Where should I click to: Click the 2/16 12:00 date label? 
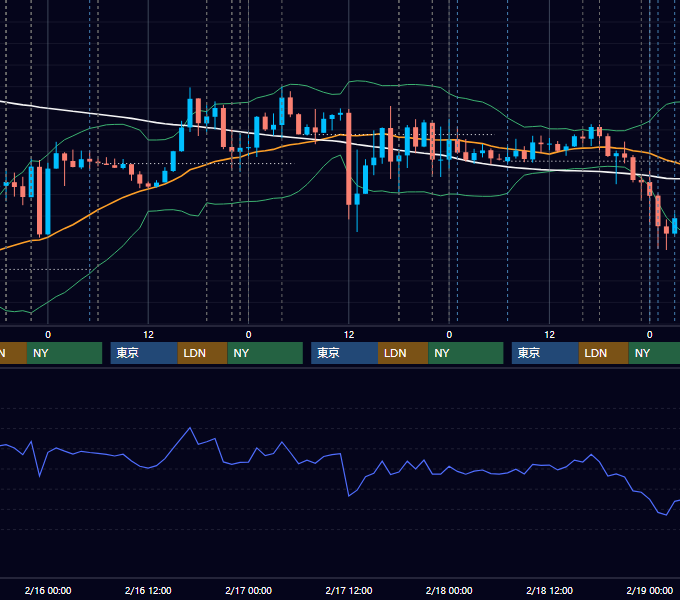148,590
